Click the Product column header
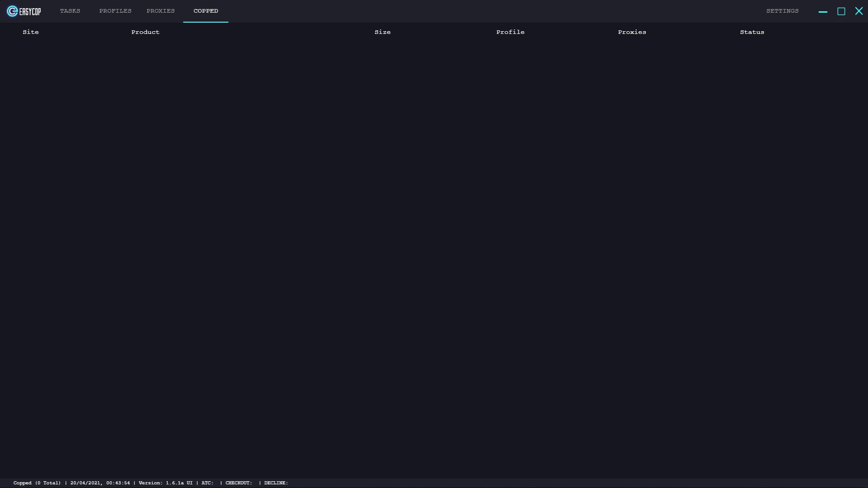 tap(145, 32)
